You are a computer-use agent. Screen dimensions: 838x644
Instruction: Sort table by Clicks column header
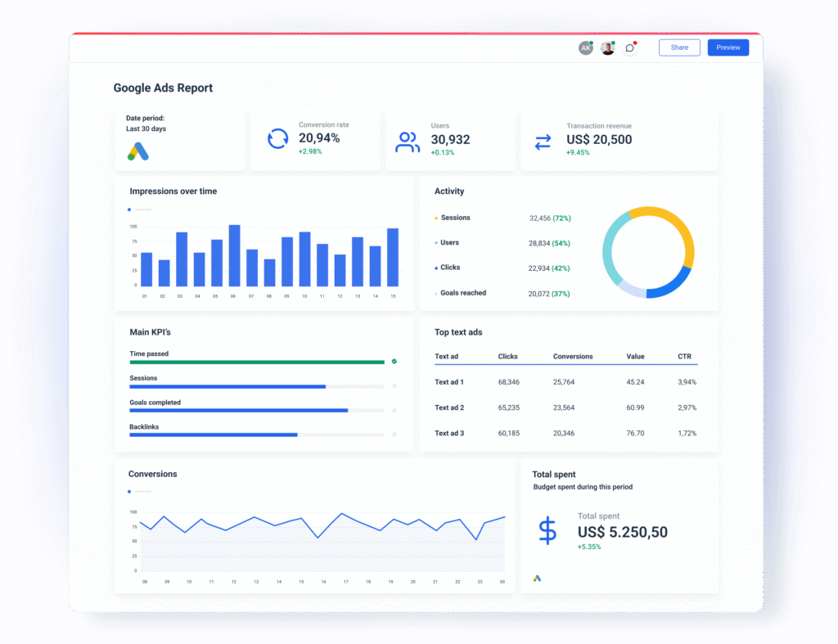(507, 357)
